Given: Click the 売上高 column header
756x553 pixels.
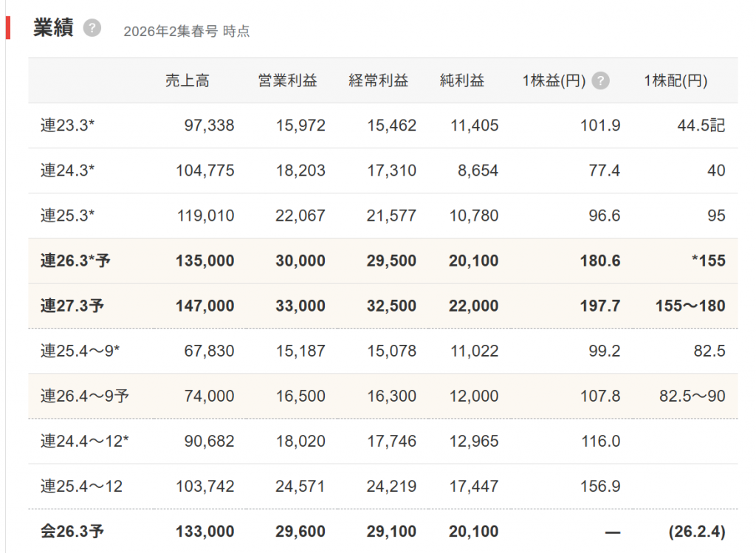Looking at the screenshot, I should pos(188,81).
